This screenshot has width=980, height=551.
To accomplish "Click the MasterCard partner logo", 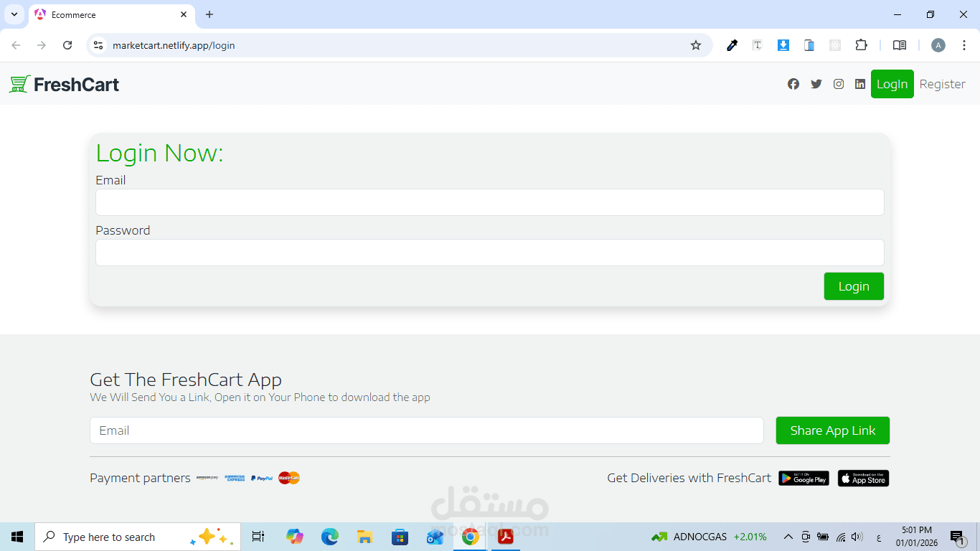I will click(289, 478).
